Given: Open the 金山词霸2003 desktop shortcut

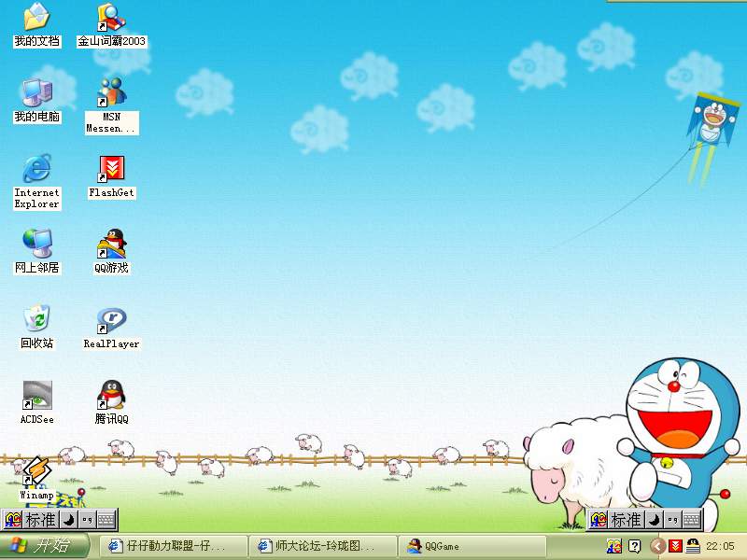Looking at the screenshot, I should (x=111, y=19).
